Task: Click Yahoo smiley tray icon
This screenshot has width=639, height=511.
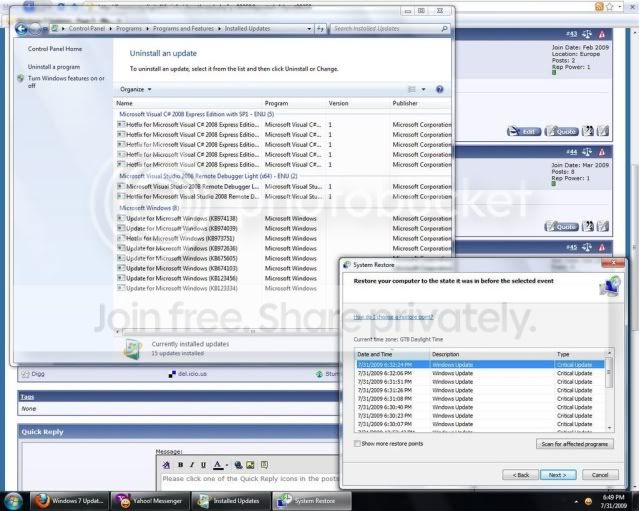Action: pyautogui.click(x=588, y=502)
